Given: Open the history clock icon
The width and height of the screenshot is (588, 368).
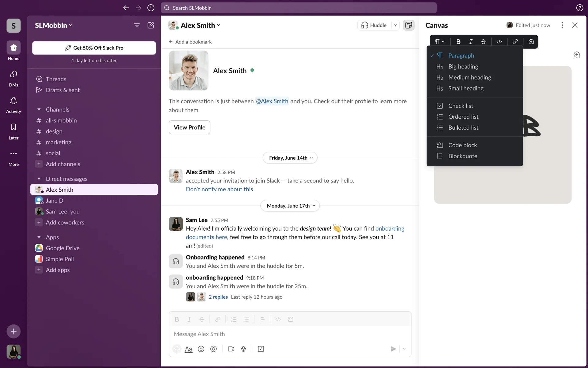Looking at the screenshot, I should tap(151, 8).
